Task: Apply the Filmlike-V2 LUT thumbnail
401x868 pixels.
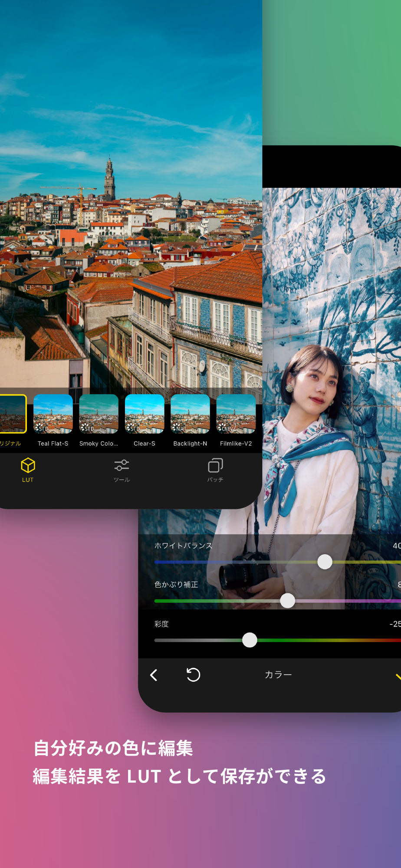Action: point(236,414)
